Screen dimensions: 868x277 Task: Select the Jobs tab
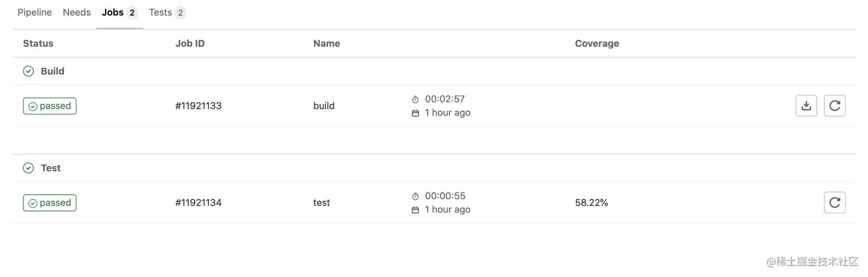[x=119, y=13]
